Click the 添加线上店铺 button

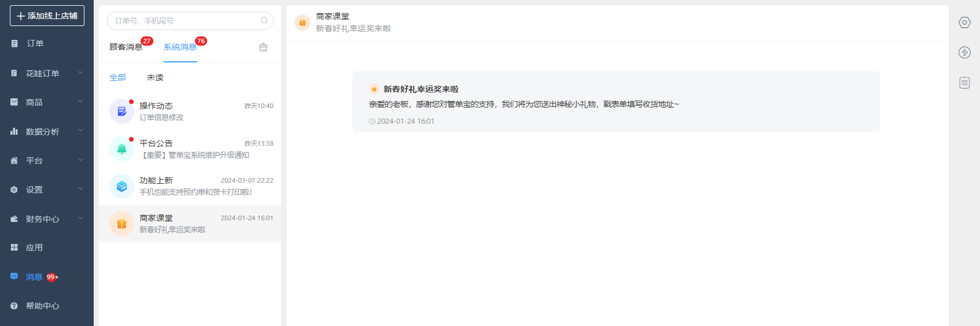[47, 16]
